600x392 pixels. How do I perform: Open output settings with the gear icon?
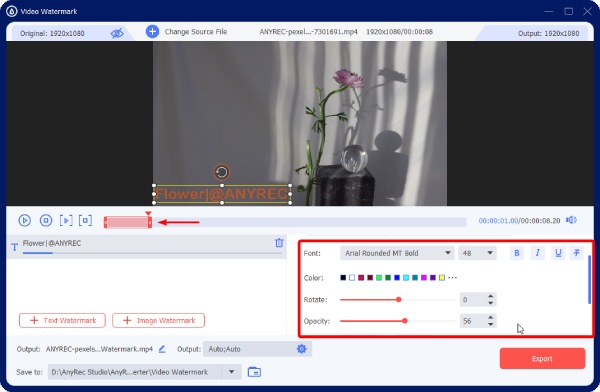302,349
